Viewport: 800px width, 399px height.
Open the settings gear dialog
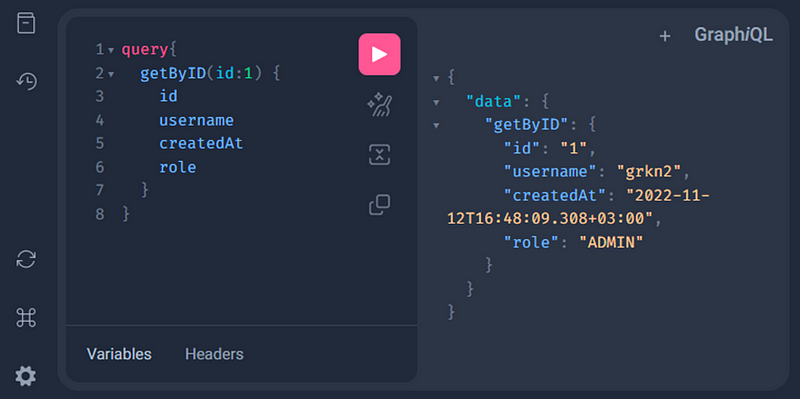click(x=26, y=376)
